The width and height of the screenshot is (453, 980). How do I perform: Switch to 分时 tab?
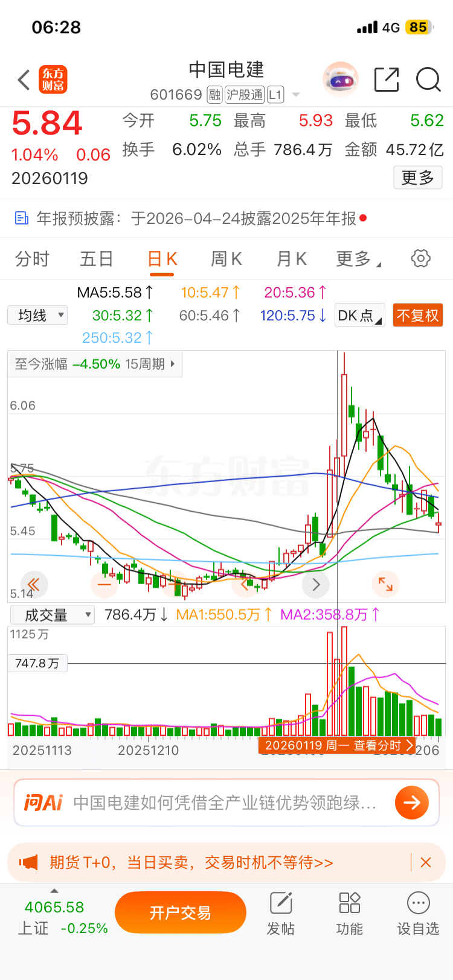pyautogui.click(x=32, y=259)
